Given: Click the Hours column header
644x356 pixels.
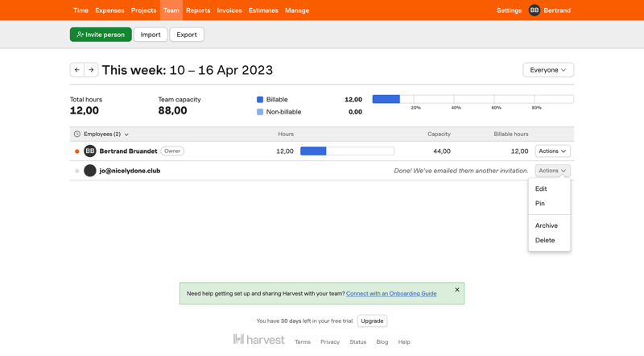Looking at the screenshot, I should pos(286,134).
